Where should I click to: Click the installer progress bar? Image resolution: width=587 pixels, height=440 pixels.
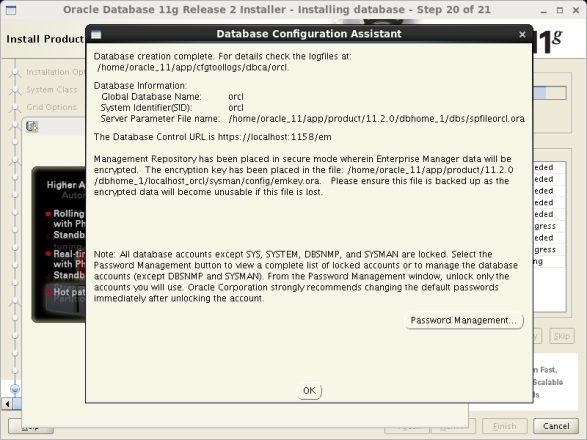(x=549, y=93)
